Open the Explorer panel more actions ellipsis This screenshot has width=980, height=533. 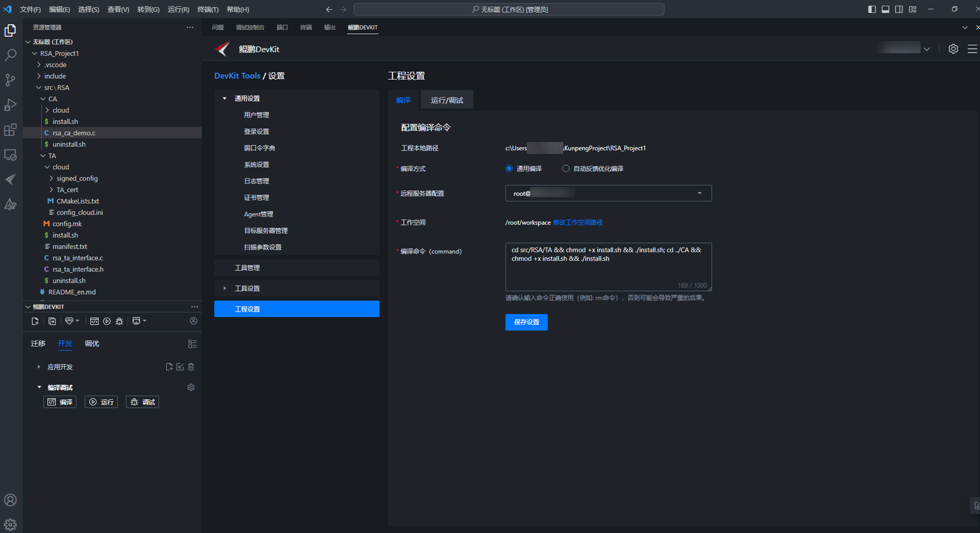tap(190, 27)
